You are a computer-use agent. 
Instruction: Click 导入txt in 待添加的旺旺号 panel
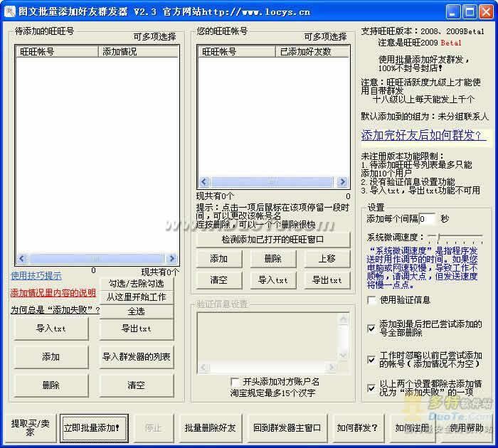[51, 329]
